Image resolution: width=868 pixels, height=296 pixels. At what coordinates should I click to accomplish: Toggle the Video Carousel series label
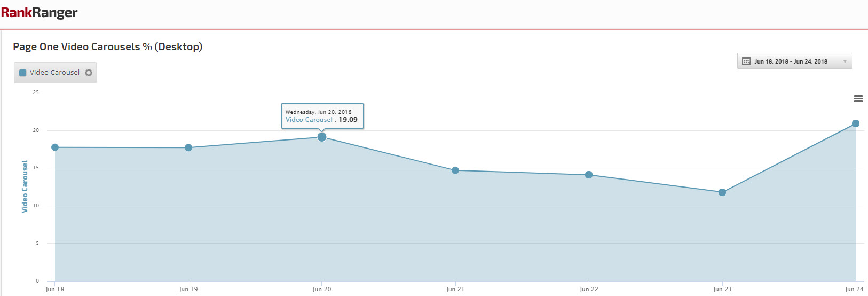pos(54,73)
